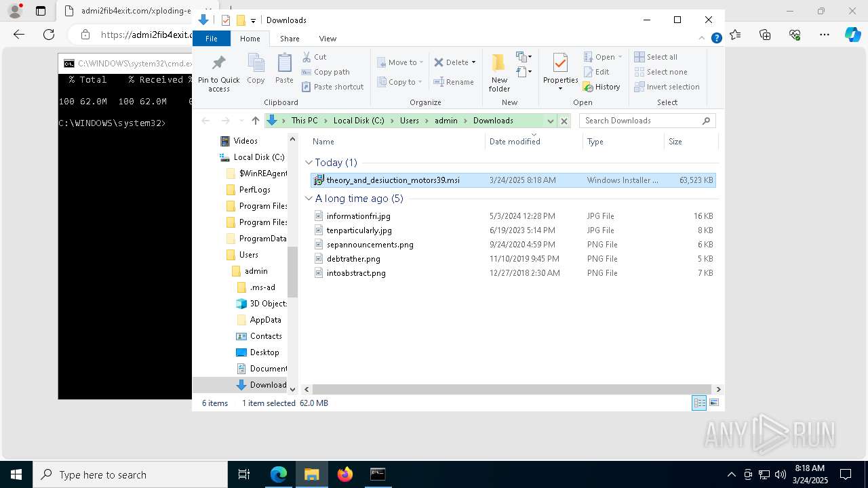Image resolution: width=868 pixels, height=488 pixels.
Task: Stop address bar loading X button
Action: (564, 121)
